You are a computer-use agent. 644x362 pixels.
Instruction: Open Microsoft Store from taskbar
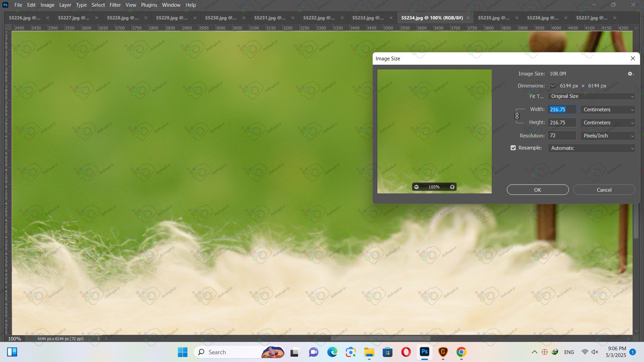click(388, 352)
